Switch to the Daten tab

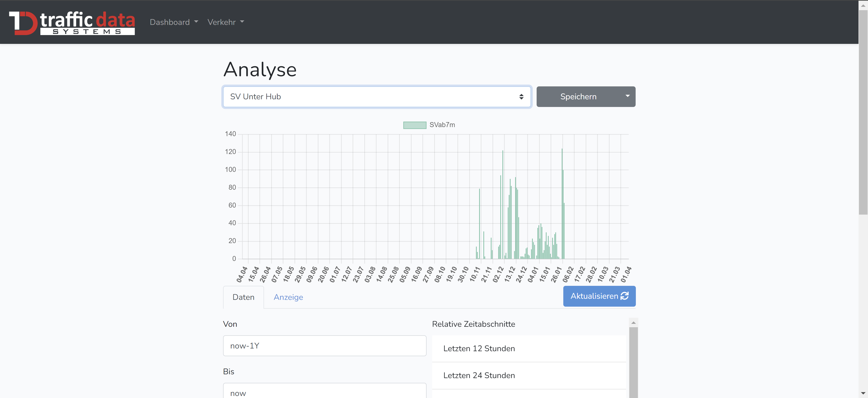click(243, 297)
